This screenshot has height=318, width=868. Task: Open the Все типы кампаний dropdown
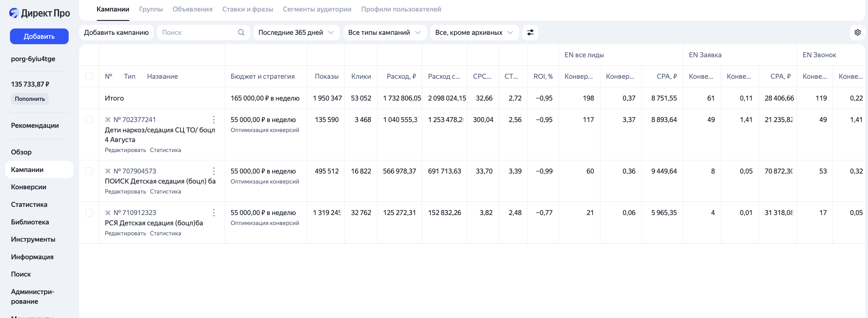(x=384, y=32)
